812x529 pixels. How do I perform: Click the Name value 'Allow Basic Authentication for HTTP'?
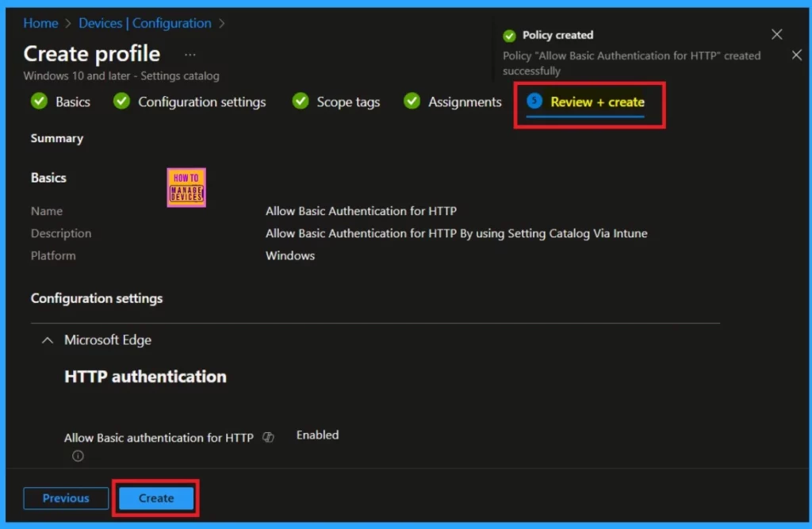361,211
